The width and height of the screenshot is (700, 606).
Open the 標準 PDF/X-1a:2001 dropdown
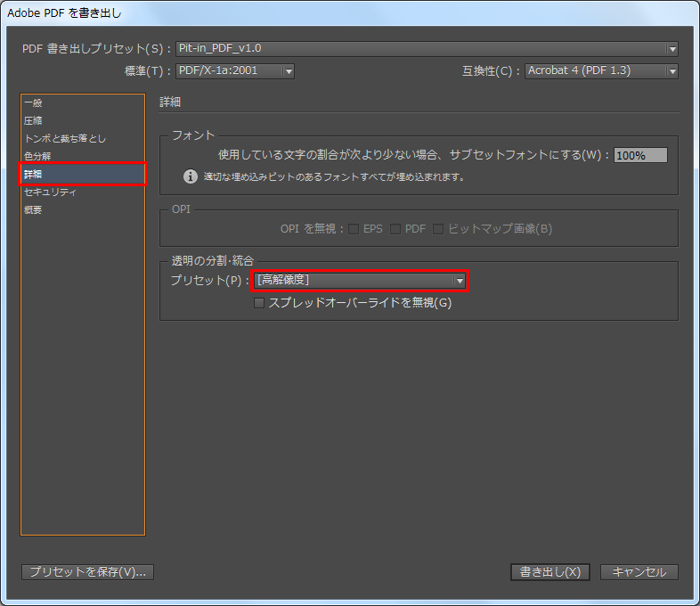point(235,71)
